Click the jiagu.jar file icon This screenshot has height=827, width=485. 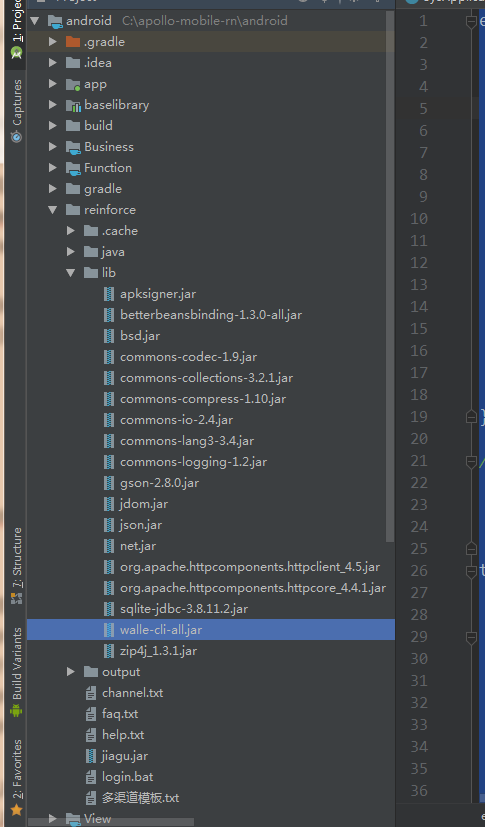(91, 756)
